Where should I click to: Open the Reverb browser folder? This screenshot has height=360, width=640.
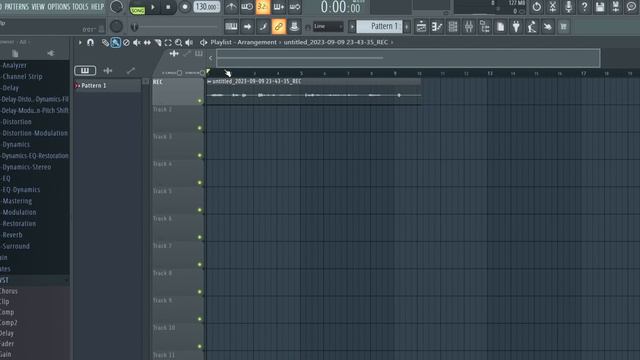tap(12, 235)
